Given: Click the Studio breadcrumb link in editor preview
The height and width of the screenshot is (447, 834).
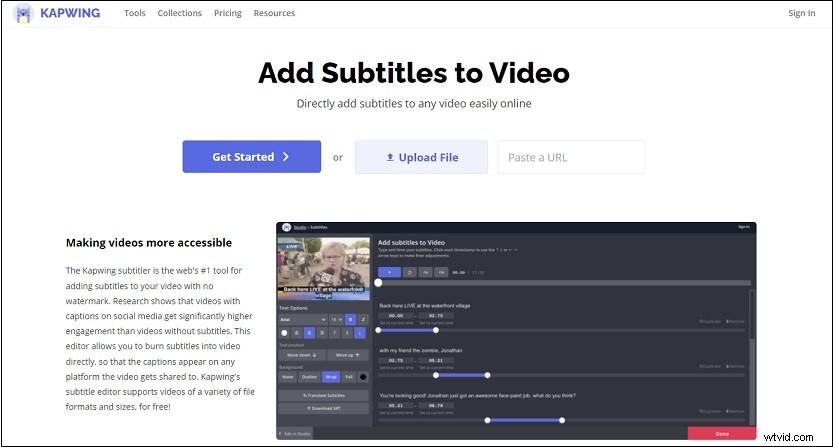Looking at the screenshot, I should coord(300,227).
